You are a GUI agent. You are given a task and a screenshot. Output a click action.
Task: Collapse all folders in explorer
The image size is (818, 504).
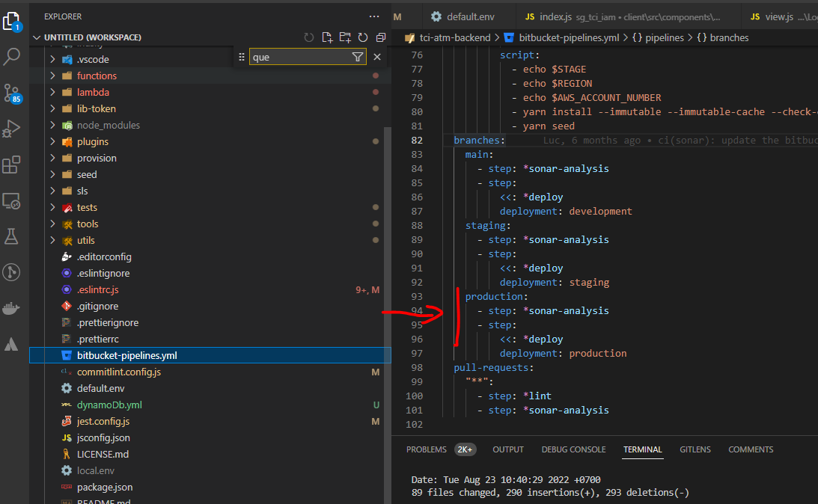coord(381,37)
